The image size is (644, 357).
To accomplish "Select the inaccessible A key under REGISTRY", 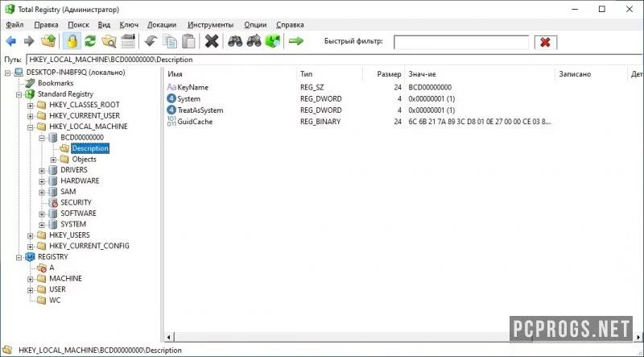I will [x=52, y=268].
